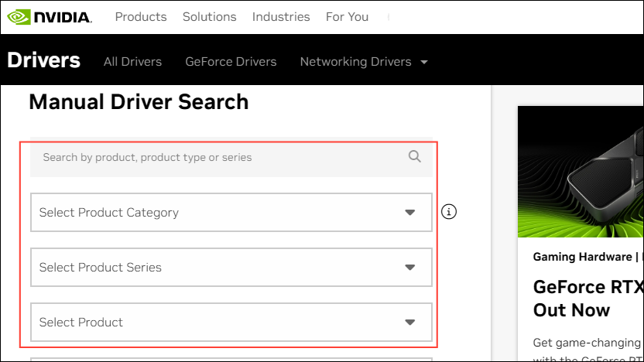Click the GeForce RTX headline
This screenshot has height=362, width=644.
click(588, 299)
